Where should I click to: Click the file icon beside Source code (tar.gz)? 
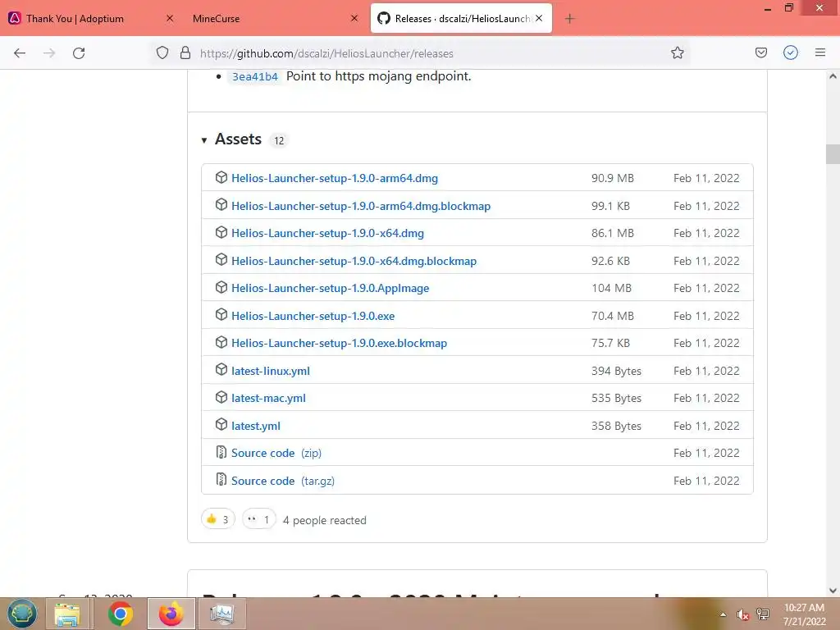[221, 479]
